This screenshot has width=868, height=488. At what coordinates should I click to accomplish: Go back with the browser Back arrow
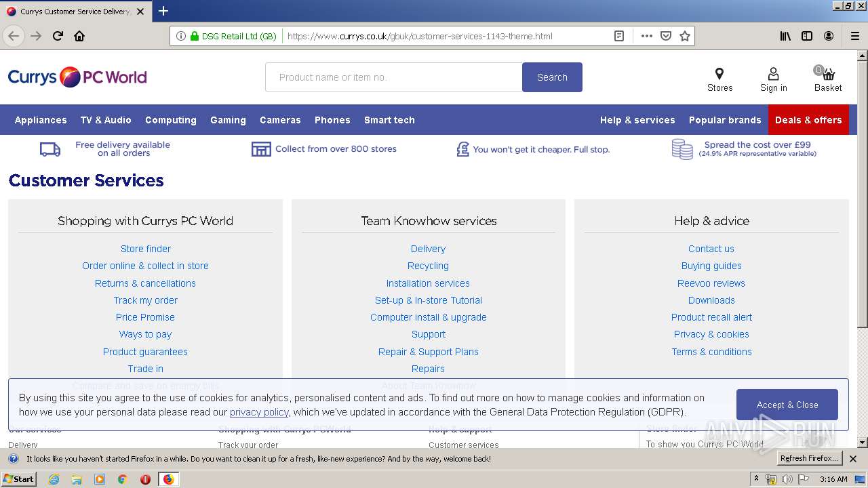click(14, 36)
